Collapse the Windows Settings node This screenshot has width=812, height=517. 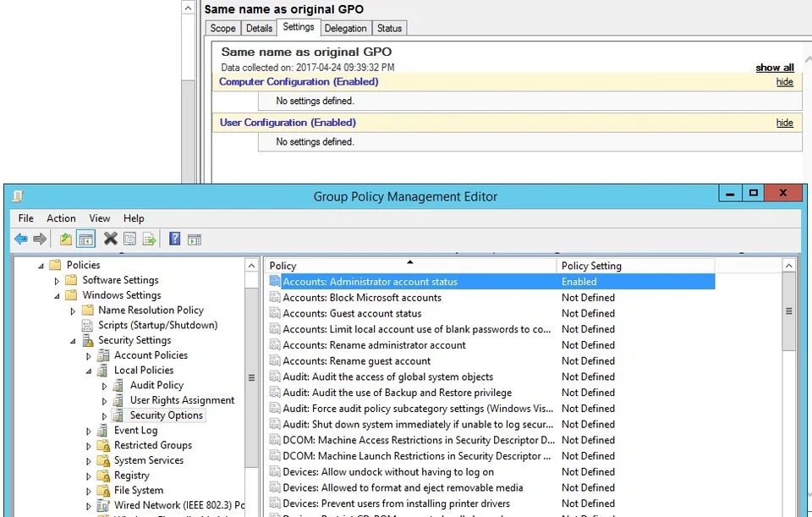coord(57,296)
